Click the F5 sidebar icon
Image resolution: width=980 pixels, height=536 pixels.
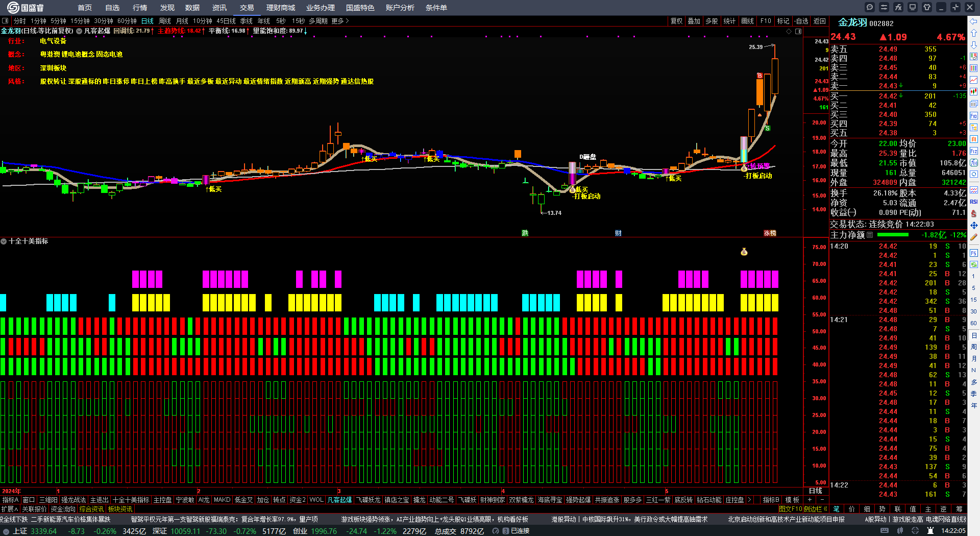[x=974, y=253]
